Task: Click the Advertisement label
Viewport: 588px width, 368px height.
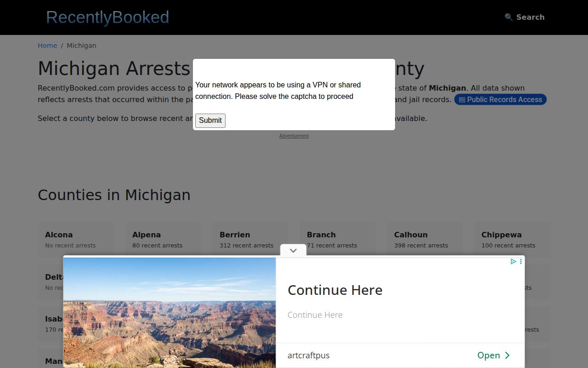Action: [294, 136]
